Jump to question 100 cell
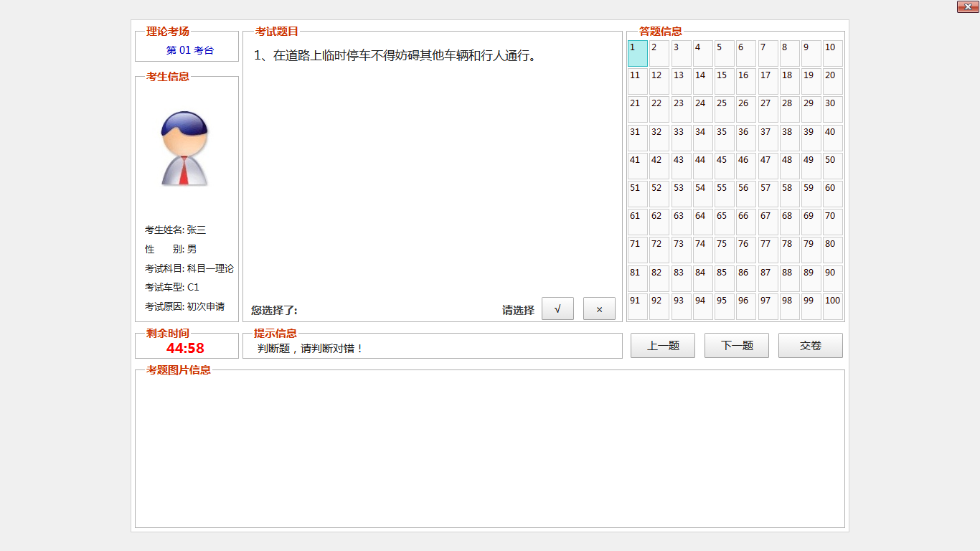Screen dimensions: 980x551 click(832, 306)
